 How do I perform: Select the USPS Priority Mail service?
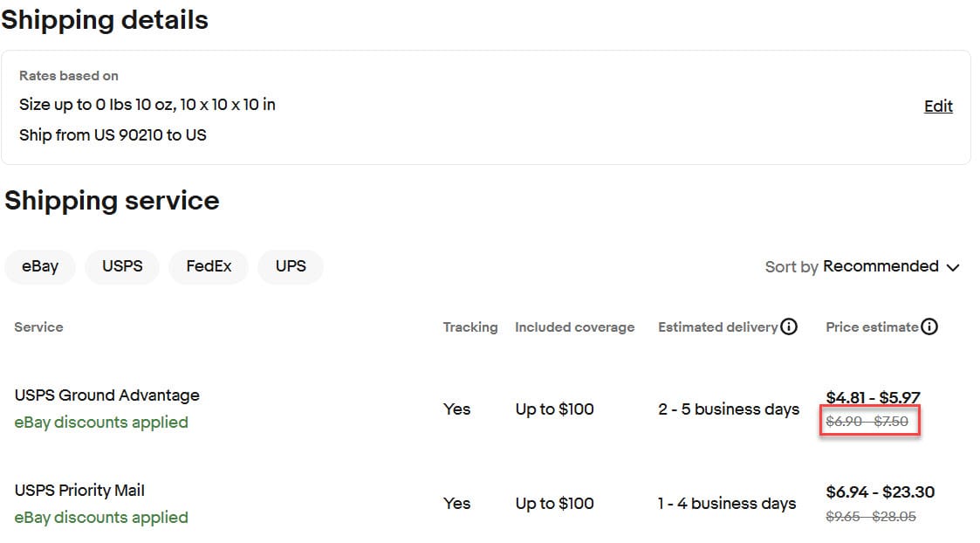pyautogui.click(x=79, y=491)
